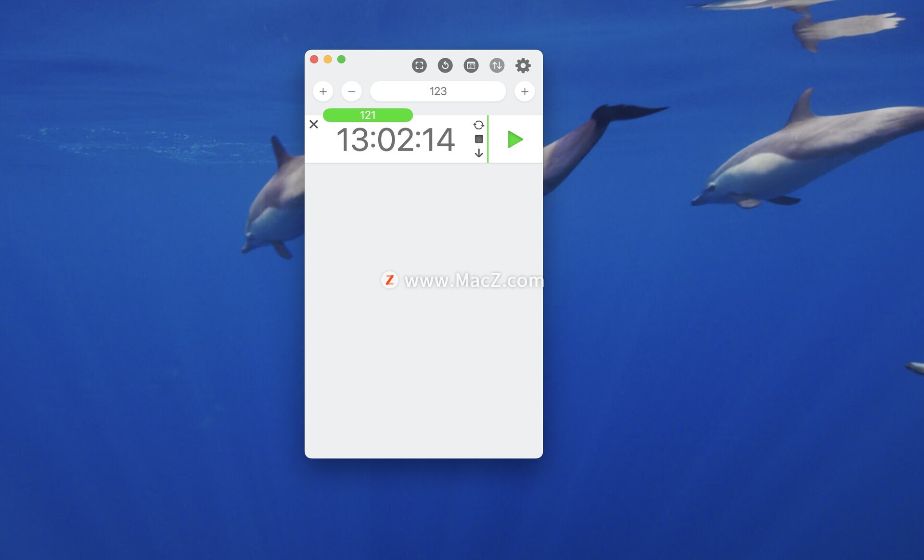This screenshot has height=560, width=924.
Task: Click the stop square icon on timer
Action: [x=479, y=139]
